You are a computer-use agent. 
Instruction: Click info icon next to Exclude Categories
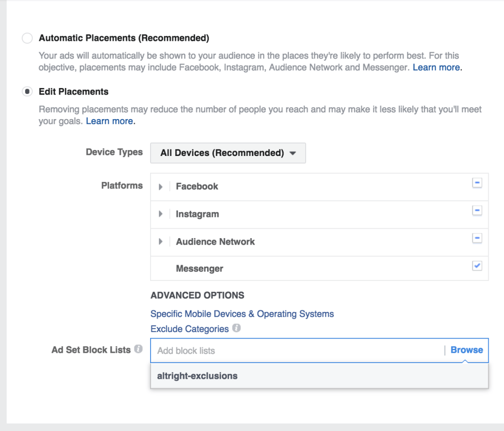(236, 328)
